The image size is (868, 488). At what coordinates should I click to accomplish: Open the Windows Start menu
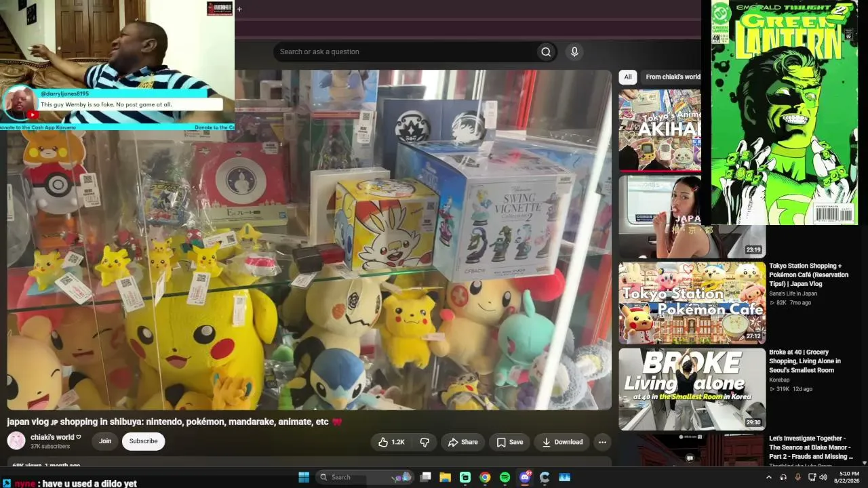point(304,477)
